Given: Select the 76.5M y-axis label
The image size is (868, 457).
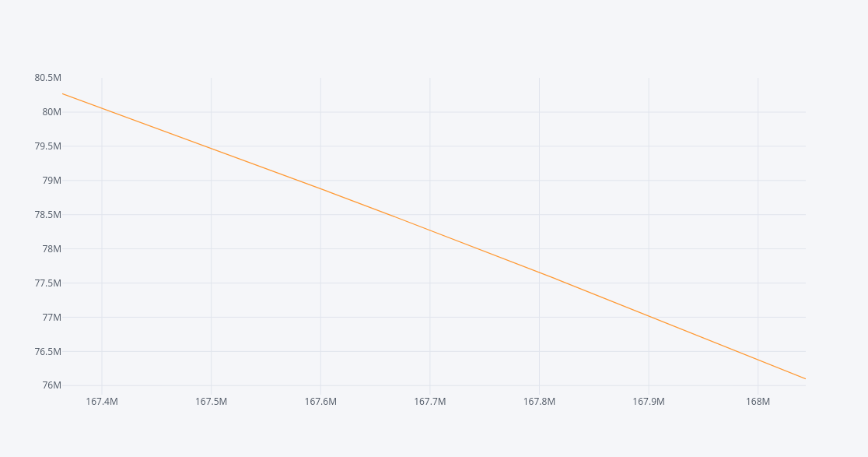Looking at the screenshot, I should 47,352.
